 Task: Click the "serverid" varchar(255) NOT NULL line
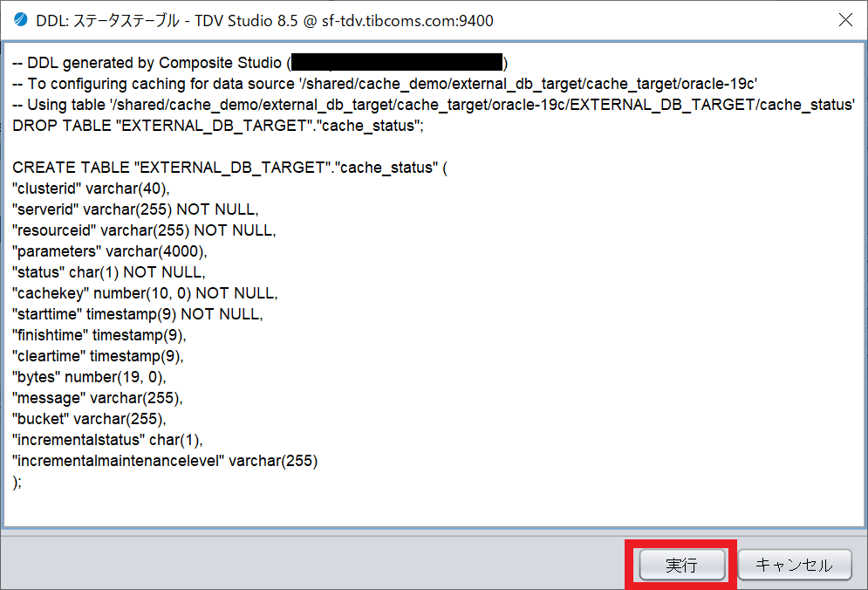point(135,209)
